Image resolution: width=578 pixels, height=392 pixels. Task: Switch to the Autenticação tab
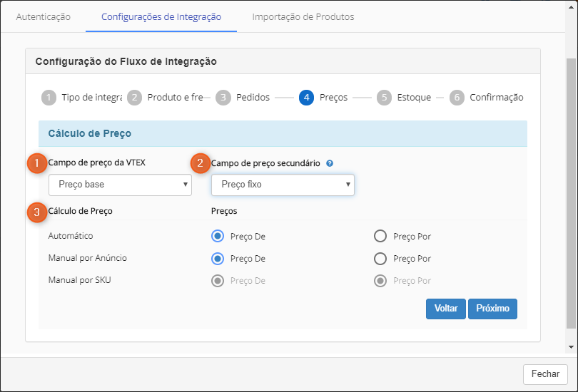click(x=44, y=16)
